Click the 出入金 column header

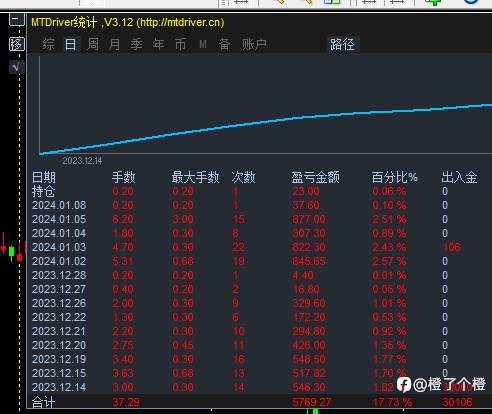[459, 177]
